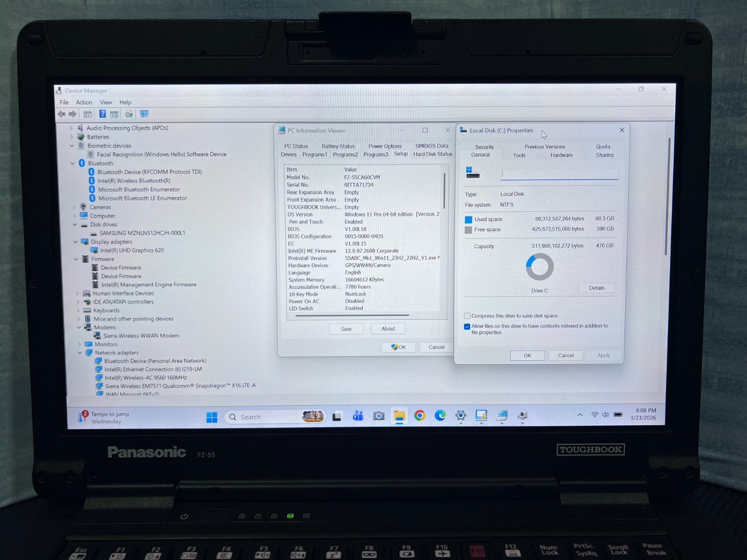Collapse the Firmware node
This screenshot has width=747, height=560.
(x=76, y=259)
